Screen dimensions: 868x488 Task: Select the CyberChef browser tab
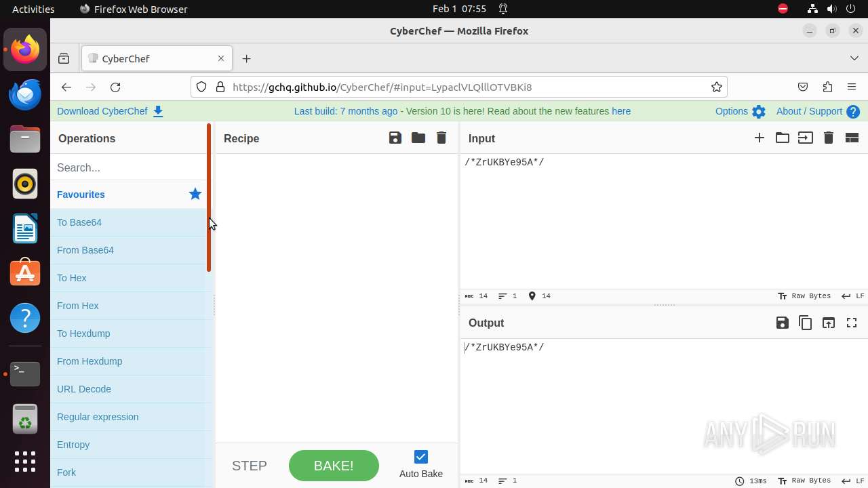tap(157, 59)
